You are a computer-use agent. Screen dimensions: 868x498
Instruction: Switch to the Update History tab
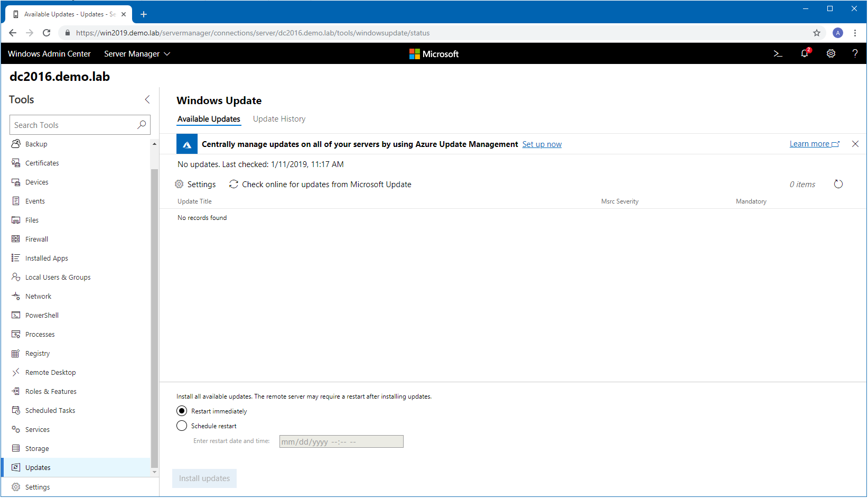279,119
